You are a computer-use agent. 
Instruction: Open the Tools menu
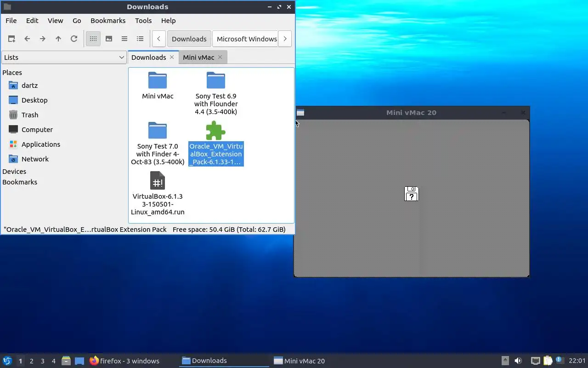pos(143,21)
